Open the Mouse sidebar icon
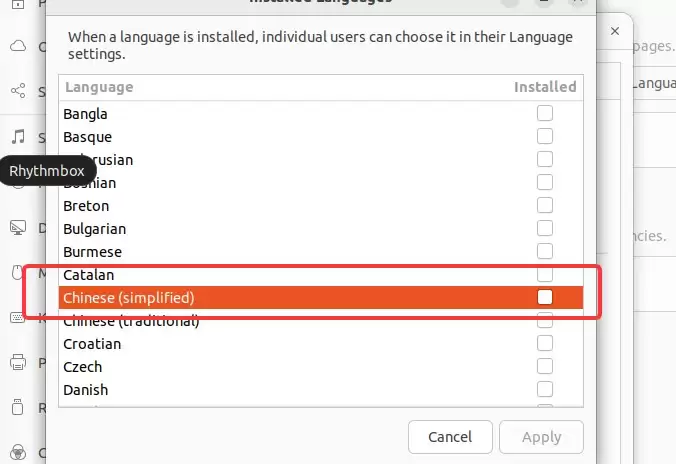The height and width of the screenshot is (464, 676). click(x=17, y=273)
